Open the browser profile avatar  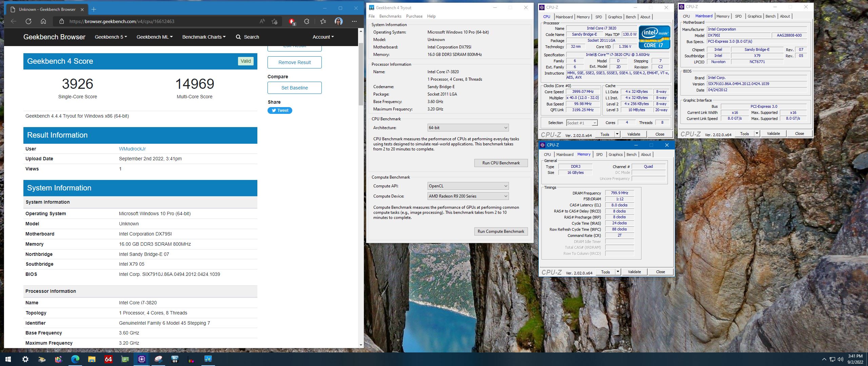pyautogui.click(x=338, y=21)
